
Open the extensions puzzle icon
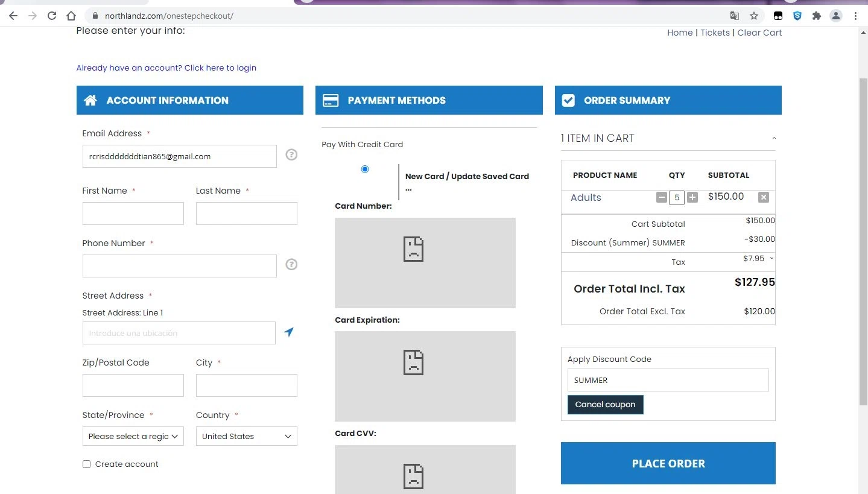pos(817,16)
